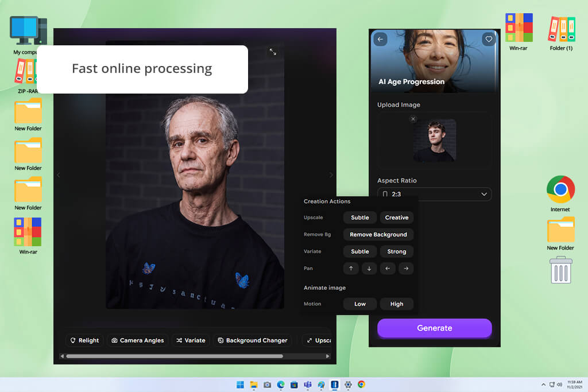Click the heart favorite icon
The width and height of the screenshot is (588, 392).
point(489,39)
